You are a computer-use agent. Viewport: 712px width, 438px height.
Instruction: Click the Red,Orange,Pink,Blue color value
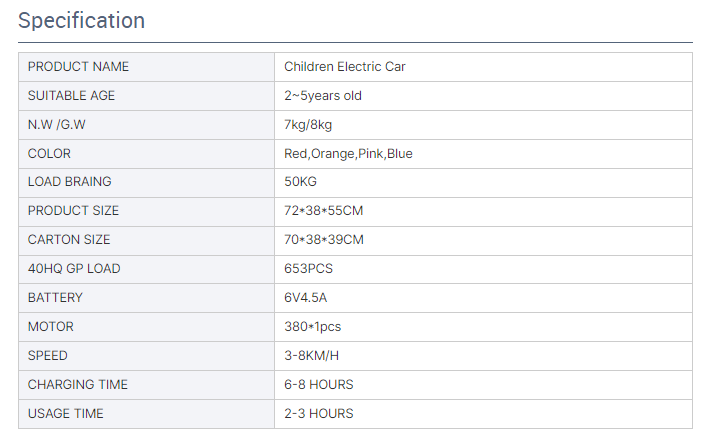[x=348, y=154]
